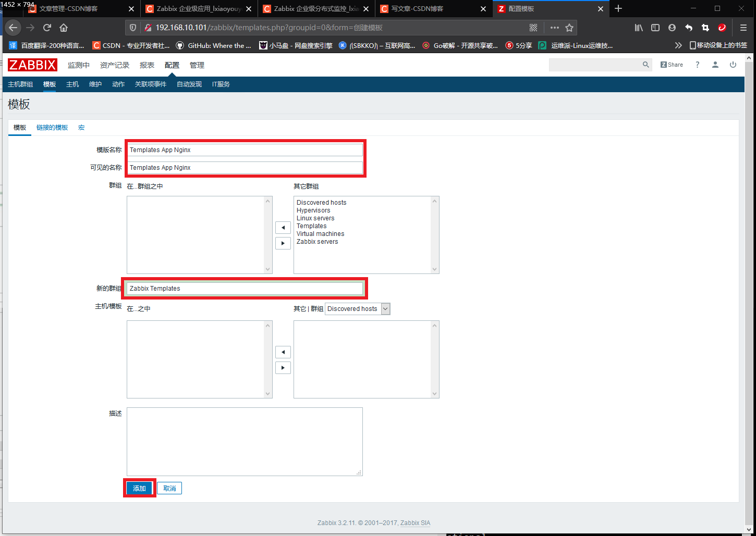Image resolution: width=756 pixels, height=536 pixels.
Task: Move host right with lower arrow button
Action: (x=283, y=368)
